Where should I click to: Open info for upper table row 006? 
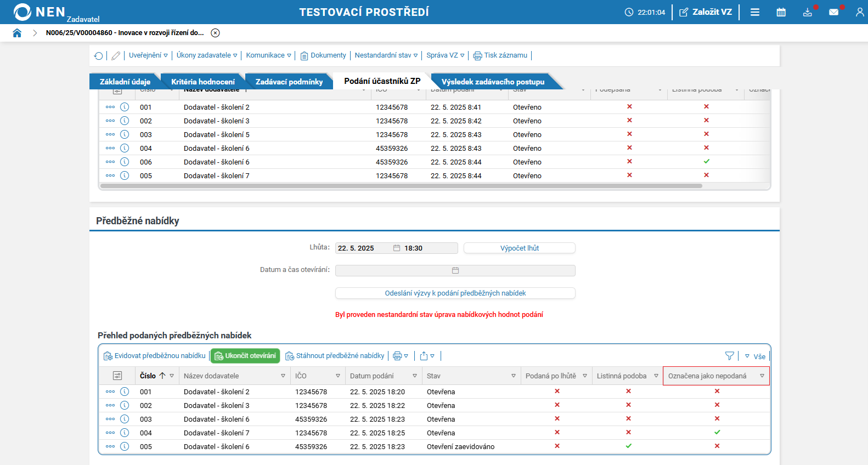(x=125, y=162)
